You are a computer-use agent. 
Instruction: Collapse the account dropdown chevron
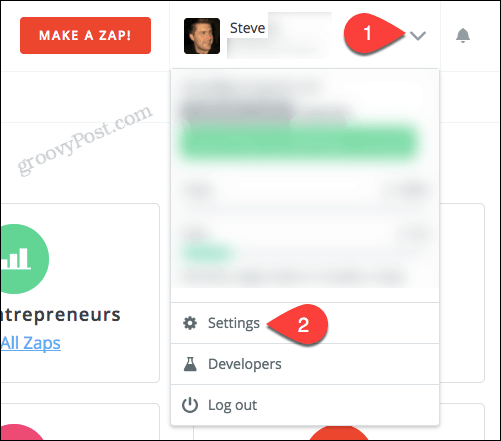pos(418,35)
